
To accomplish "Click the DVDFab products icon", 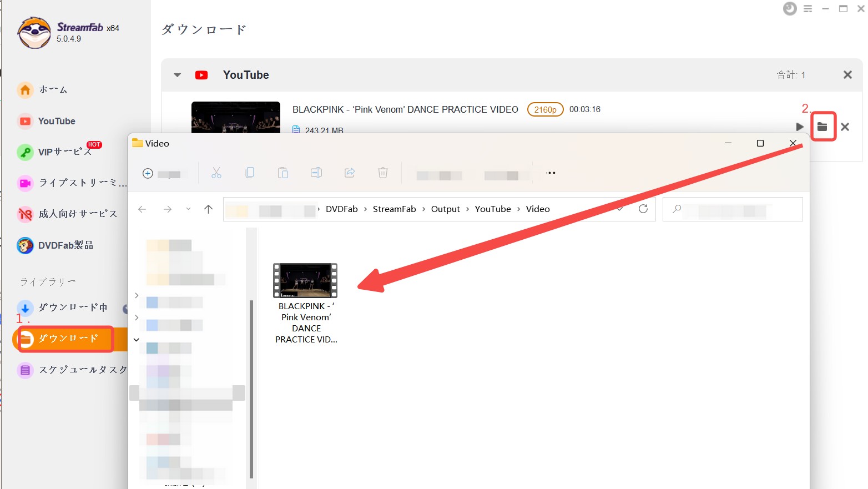I will 25,245.
